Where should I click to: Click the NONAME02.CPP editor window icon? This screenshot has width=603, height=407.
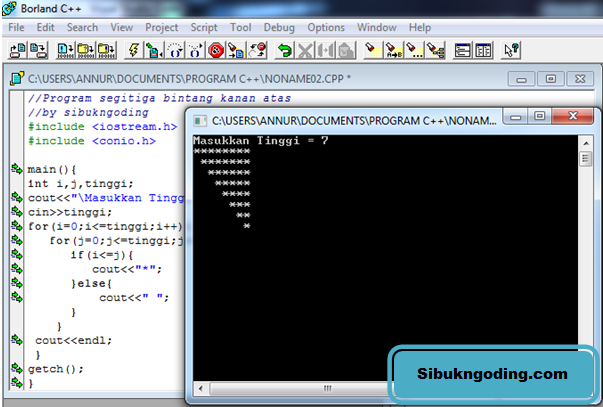click(x=17, y=78)
